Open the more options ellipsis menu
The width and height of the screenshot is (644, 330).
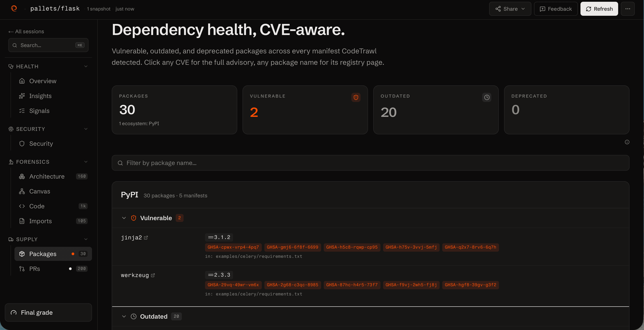(628, 9)
